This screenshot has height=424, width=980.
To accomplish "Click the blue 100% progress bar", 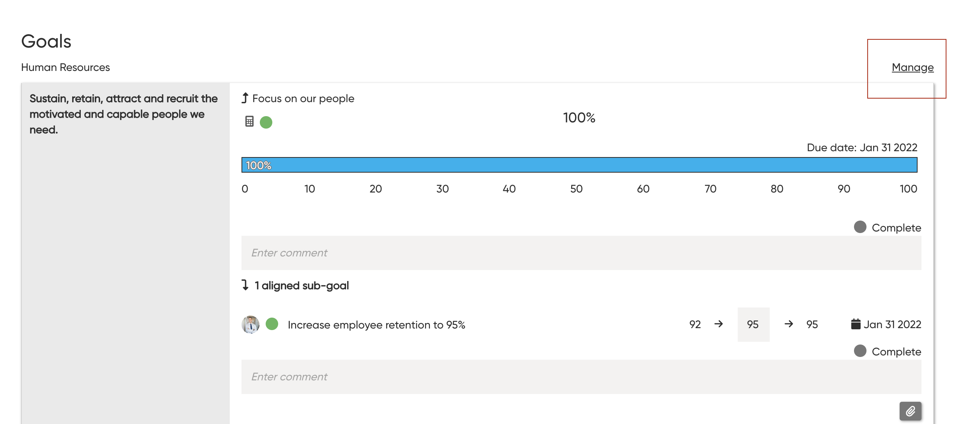I will 579,165.
